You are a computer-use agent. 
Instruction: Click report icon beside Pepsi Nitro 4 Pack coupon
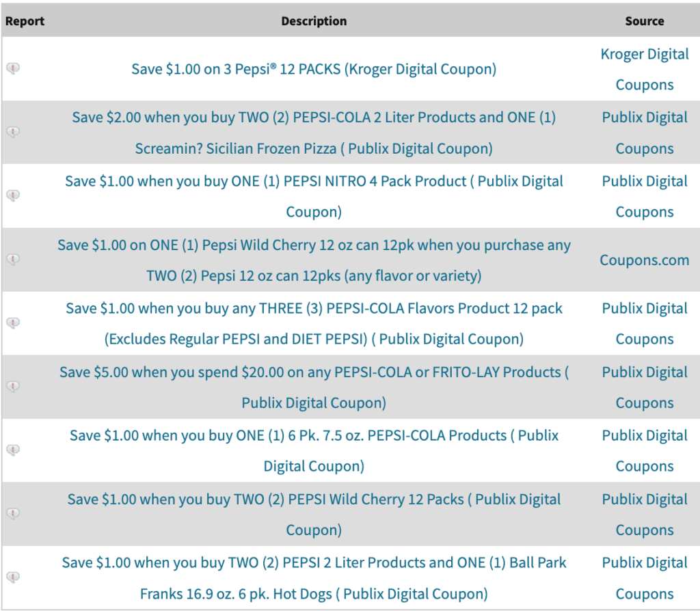pyautogui.click(x=13, y=195)
